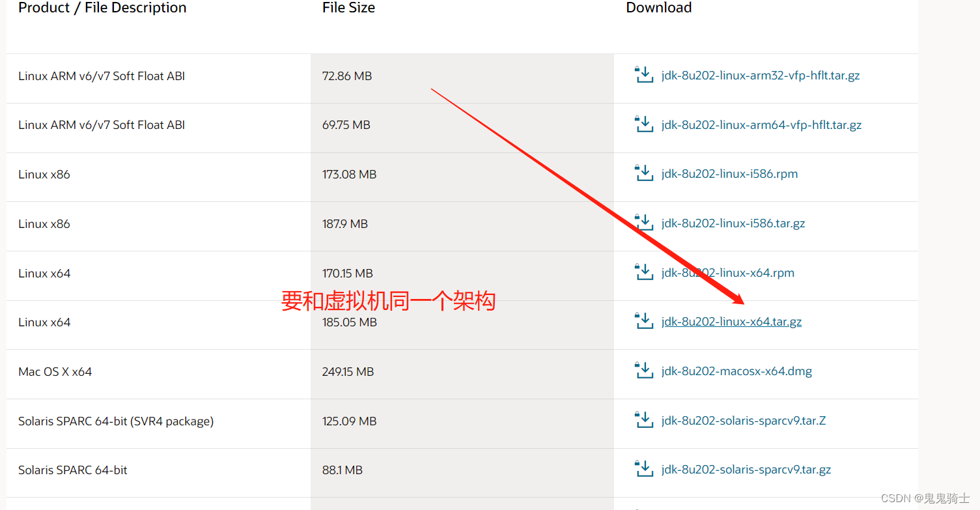Select the 170.15 MB size value
The width and height of the screenshot is (980, 510).
[348, 274]
